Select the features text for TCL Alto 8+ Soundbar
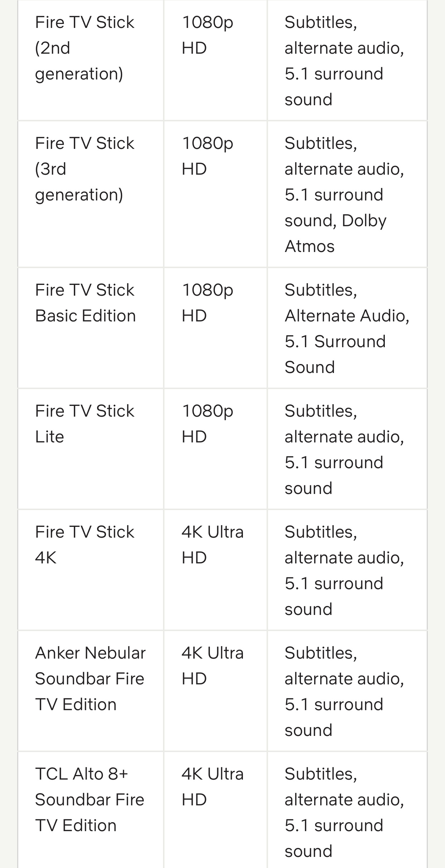This screenshot has width=445, height=868. pos(344,813)
